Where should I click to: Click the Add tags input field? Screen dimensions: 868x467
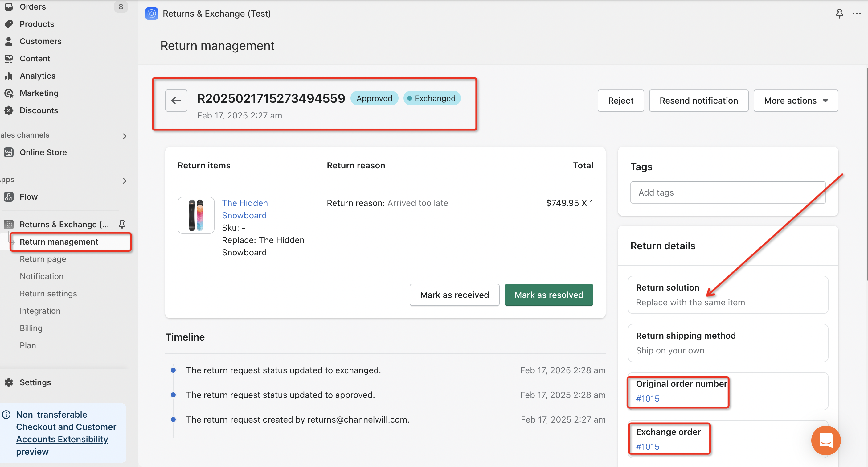pos(727,192)
